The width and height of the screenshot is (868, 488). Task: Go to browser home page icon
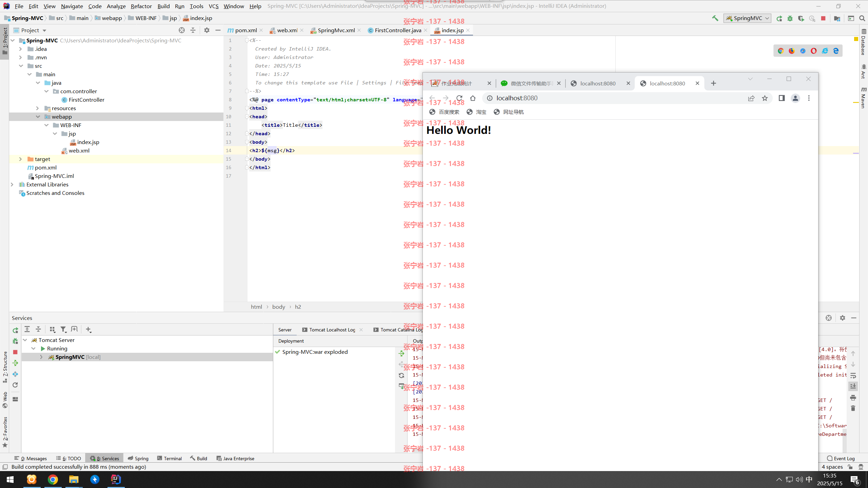tap(473, 98)
